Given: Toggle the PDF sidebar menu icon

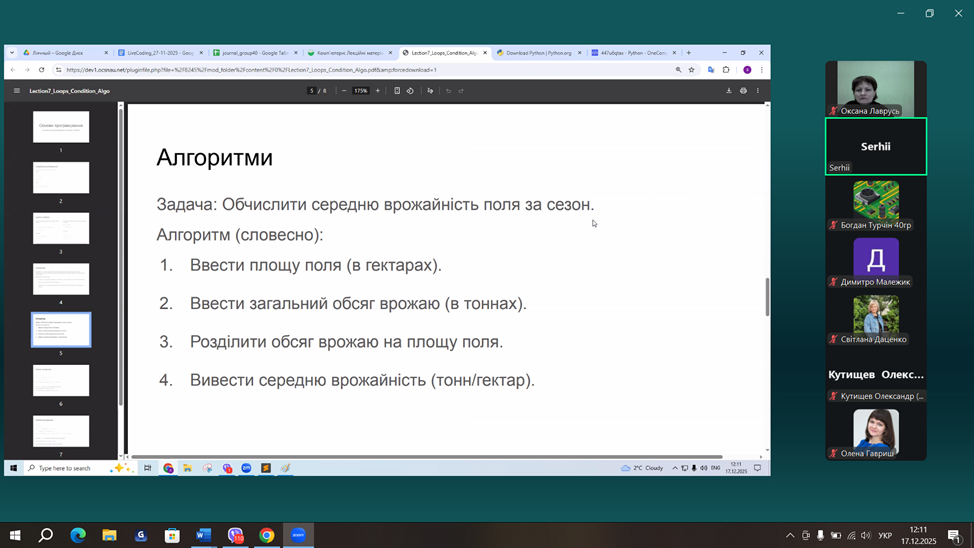Looking at the screenshot, I should tap(17, 91).
